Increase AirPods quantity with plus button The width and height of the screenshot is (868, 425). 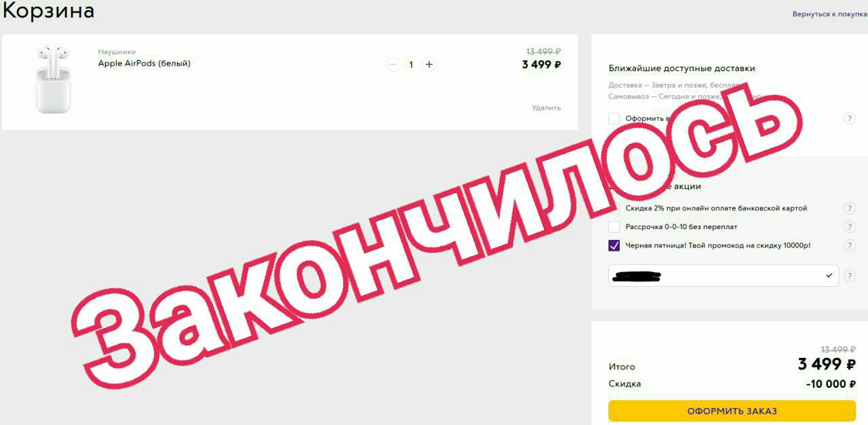click(429, 64)
